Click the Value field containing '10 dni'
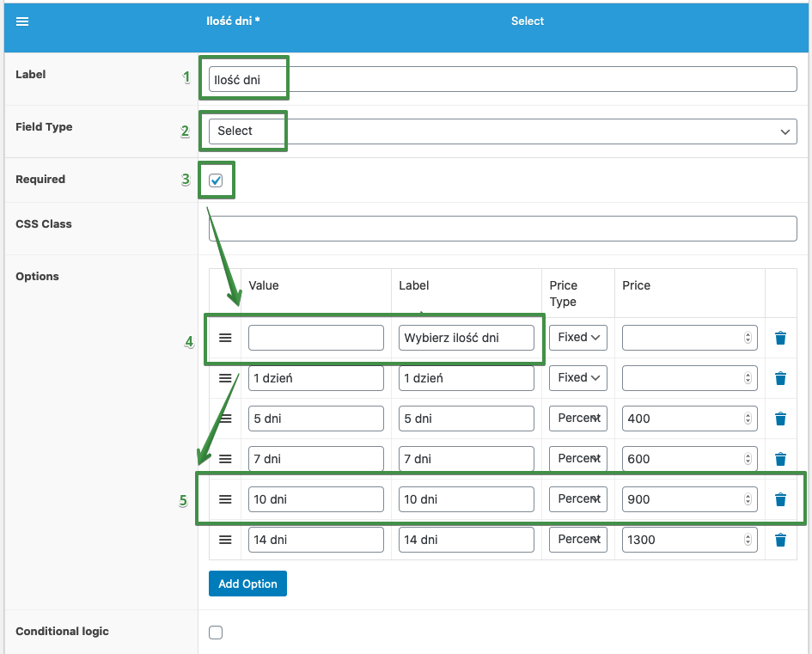This screenshot has height=654, width=812. pyautogui.click(x=316, y=499)
